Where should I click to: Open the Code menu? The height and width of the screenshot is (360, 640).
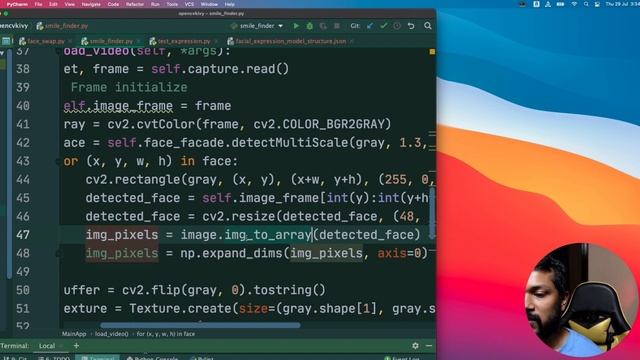click(113, 4)
